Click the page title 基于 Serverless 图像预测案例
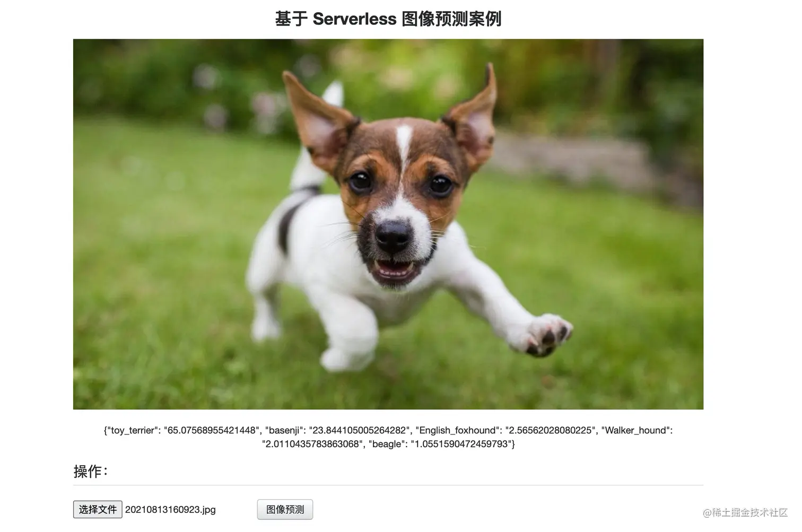This screenshot has height=532, width=802. point(388,19)
